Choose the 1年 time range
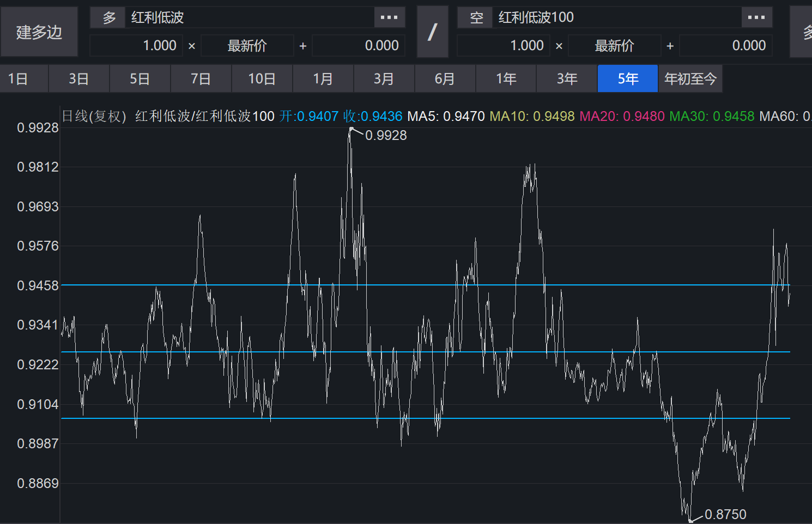The height and width of the screenshot is (524, 812). (x=506, y=79)
